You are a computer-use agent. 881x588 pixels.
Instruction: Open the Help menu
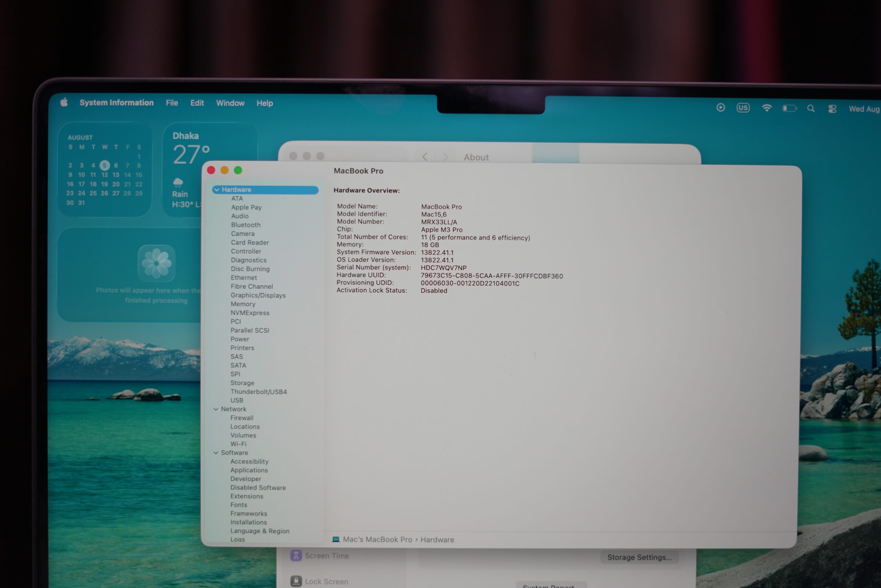tap(265, 103)
